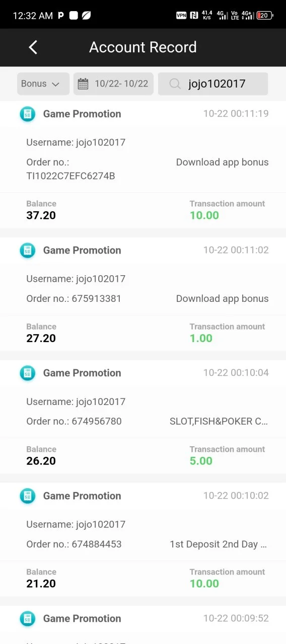This screenshot has width=286, height=644.
Task: Tap the Game Promotion icon at 00:10:02
Action: click(28, 496)
